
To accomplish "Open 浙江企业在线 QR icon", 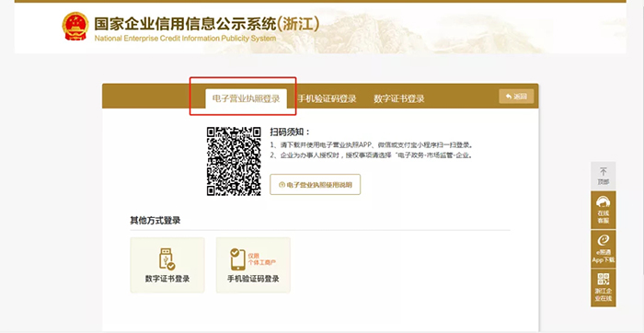I will [x=604, y=280].
